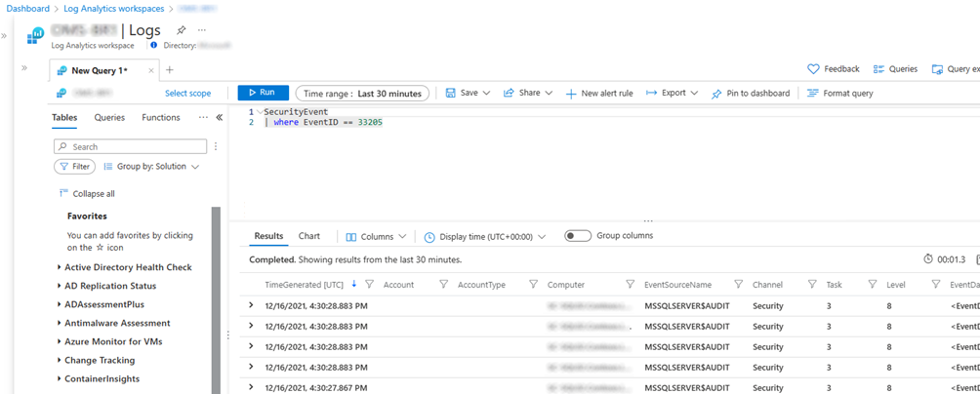Filter the Level column
The image size is (980, 394).
coord(936,284)
